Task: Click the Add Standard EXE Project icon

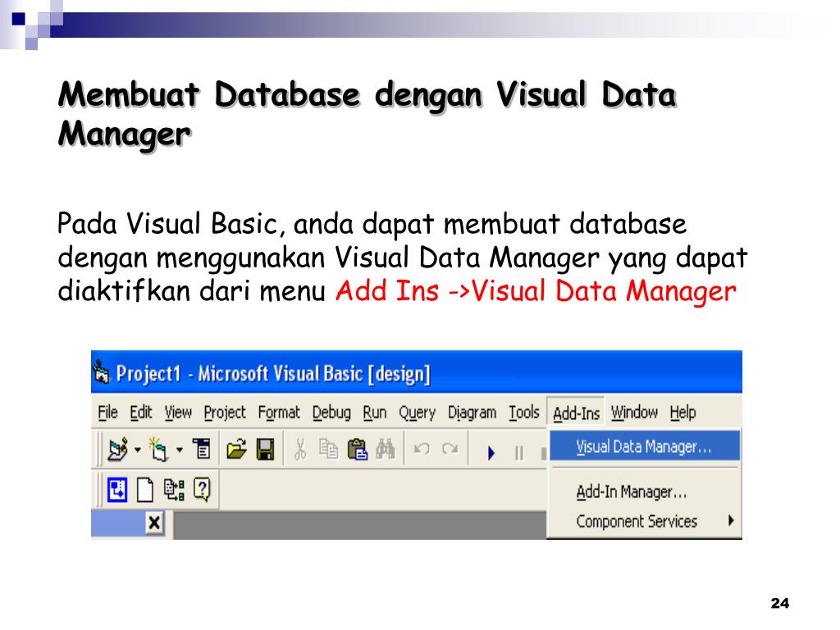Action: pyautogui.click(x=117, y=449)
